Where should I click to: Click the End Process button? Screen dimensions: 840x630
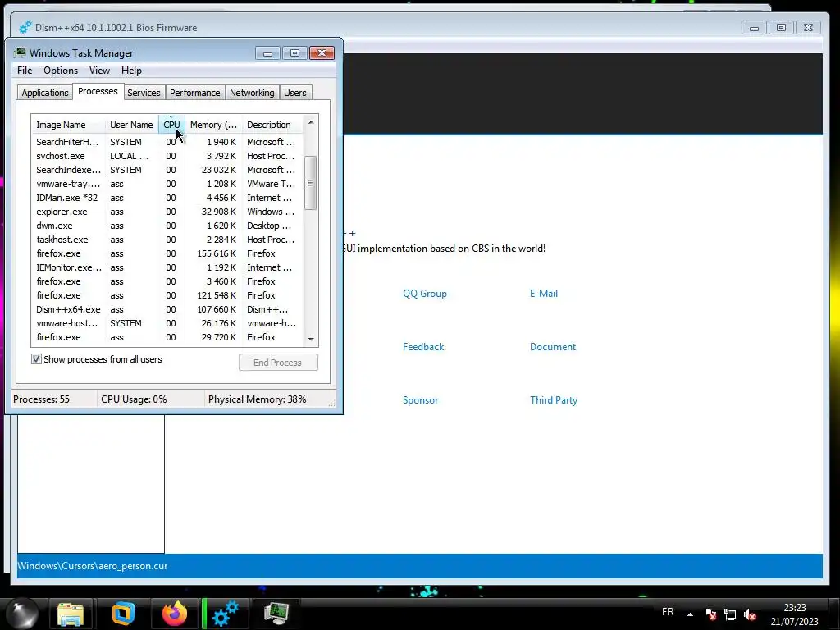click(x=278, y=363)
